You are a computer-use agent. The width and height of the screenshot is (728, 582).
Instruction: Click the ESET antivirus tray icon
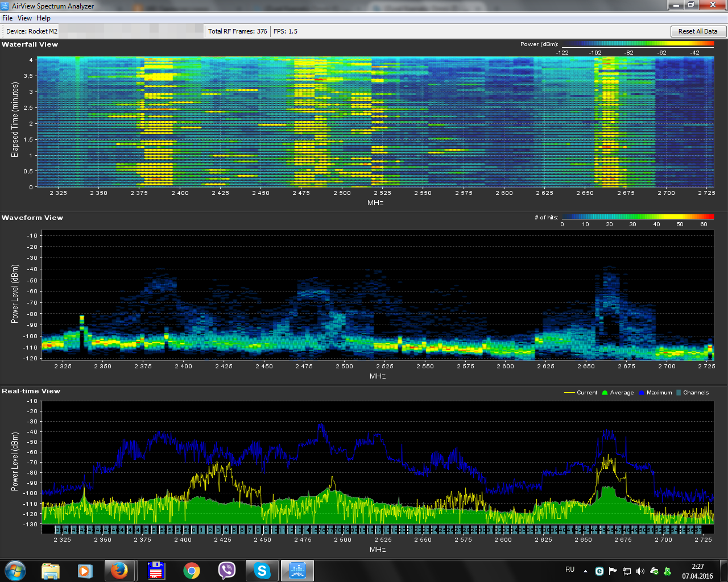point(599,571)
